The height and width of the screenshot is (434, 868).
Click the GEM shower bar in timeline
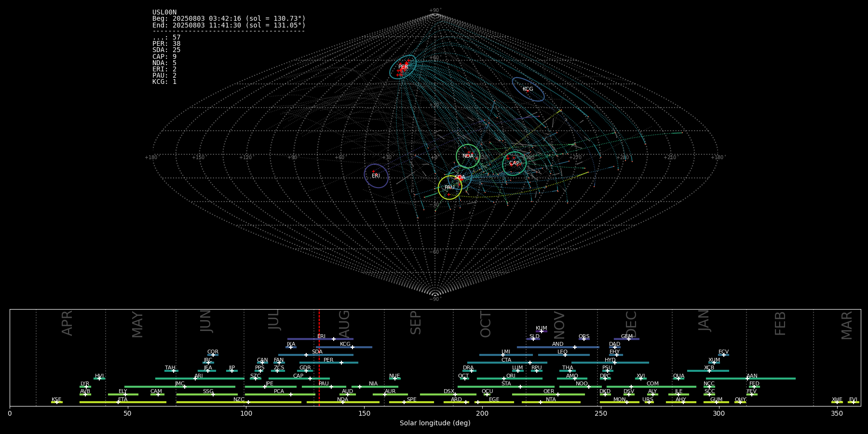(x=626, y=339)
